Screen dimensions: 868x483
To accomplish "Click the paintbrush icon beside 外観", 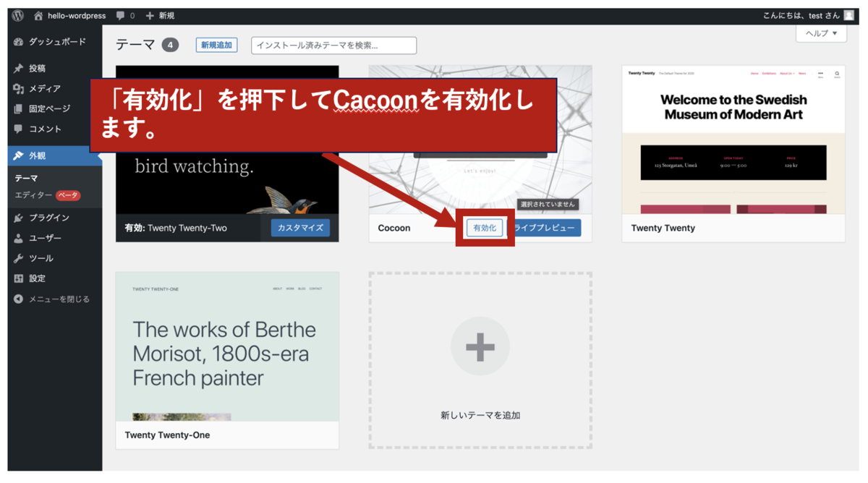I will 19,155.
